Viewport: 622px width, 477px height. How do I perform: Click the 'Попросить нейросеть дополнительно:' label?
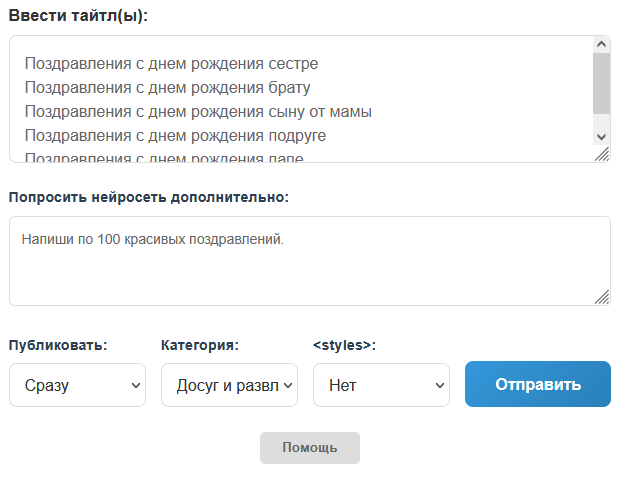[x=149, y=197]
